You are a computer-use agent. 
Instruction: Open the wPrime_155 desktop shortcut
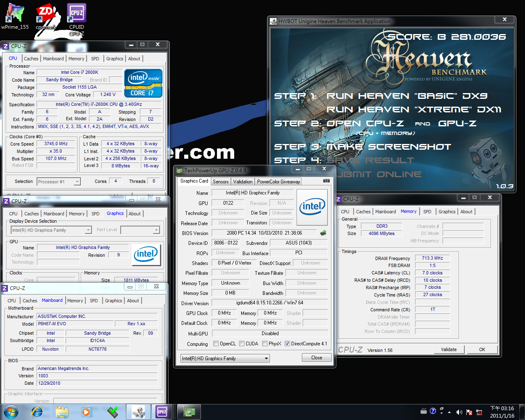[x=15, y=16]
